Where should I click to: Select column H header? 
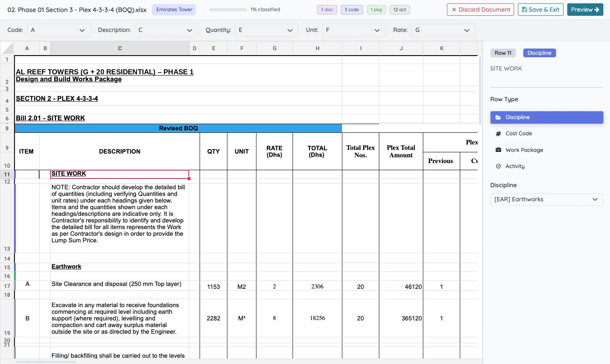point(317,48)
